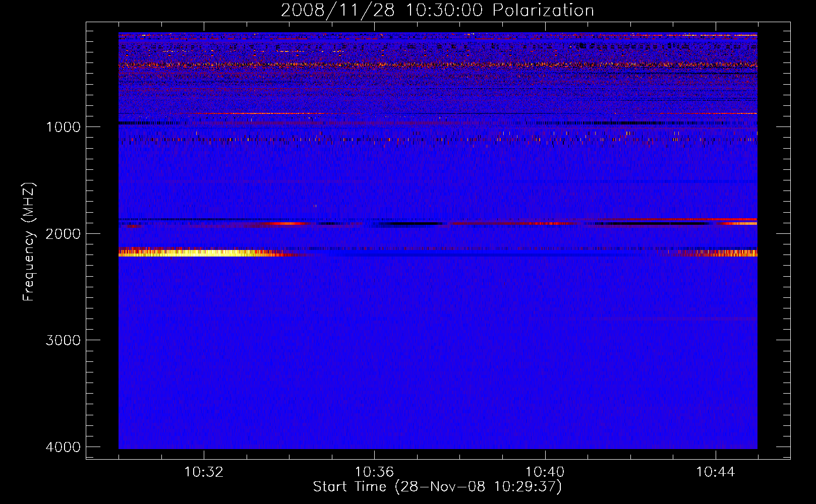
Task: Click the 1000 frequency tick label
Action: click(x=63, y=127)
